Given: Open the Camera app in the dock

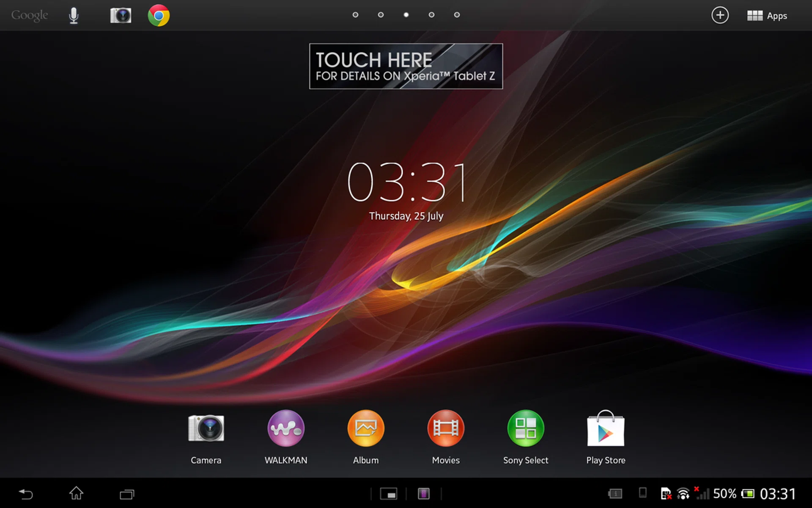Looking at the screenshot, I should pyautogui.click(x=206, y=428).
